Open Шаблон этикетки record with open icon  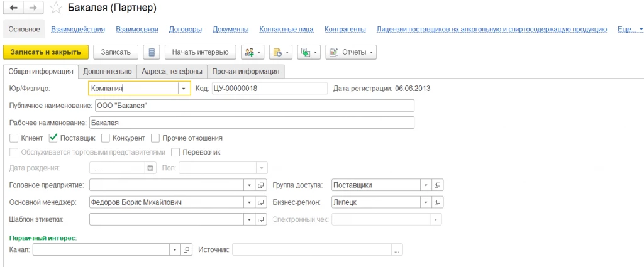pyautogui.click(x=260, y=219)
